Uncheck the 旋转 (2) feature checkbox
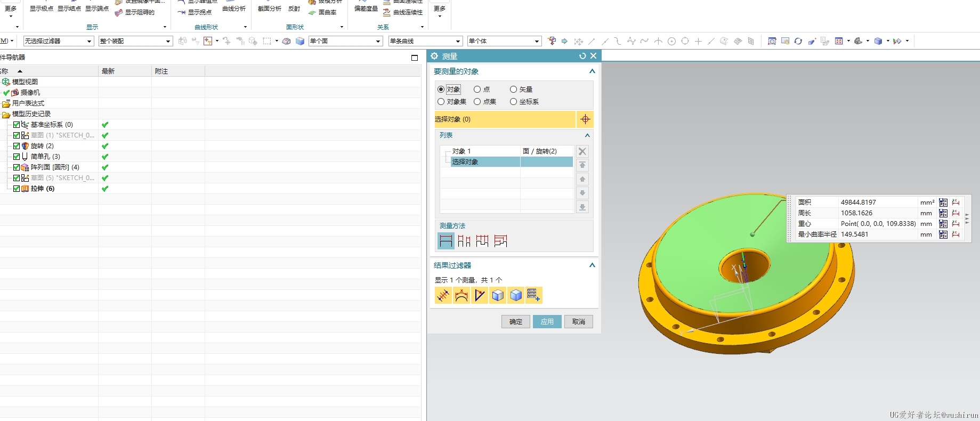 coord(17,146)
